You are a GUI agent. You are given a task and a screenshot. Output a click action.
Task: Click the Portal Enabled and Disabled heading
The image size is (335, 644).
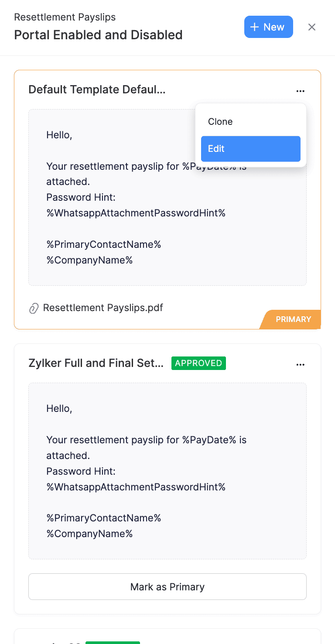pos(98,35)
